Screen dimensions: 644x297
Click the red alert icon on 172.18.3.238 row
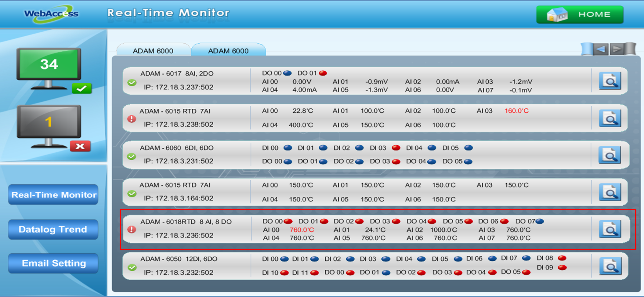pyautogui.click(x=132, y=118)
